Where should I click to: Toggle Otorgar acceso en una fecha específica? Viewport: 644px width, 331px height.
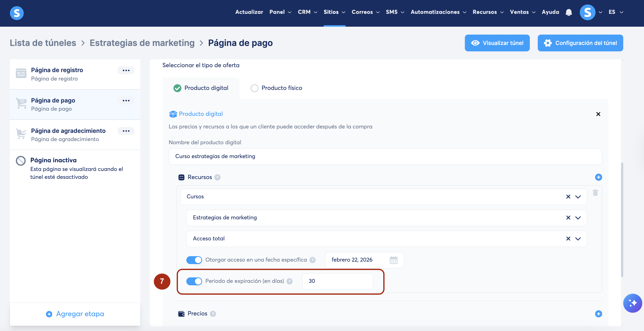click(194, 260)
